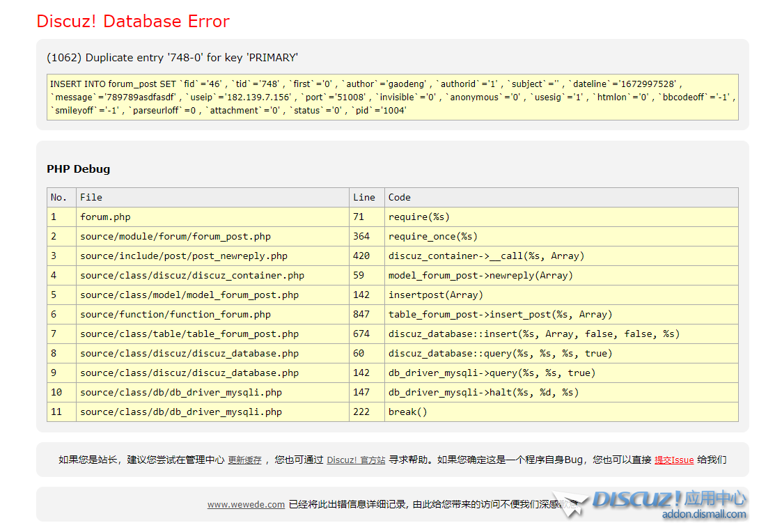Click the Code column header
This screenshot has height=532, width=759.
400,197
